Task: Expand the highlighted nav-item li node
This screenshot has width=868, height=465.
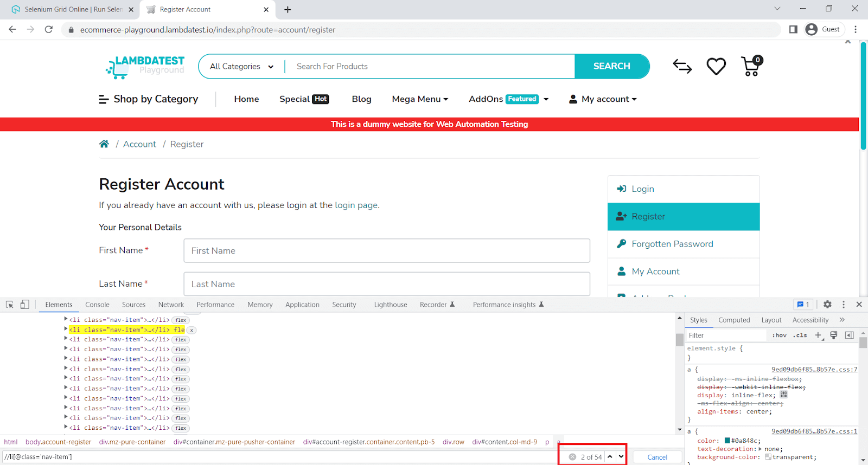Action: click(x=66, y=329)
